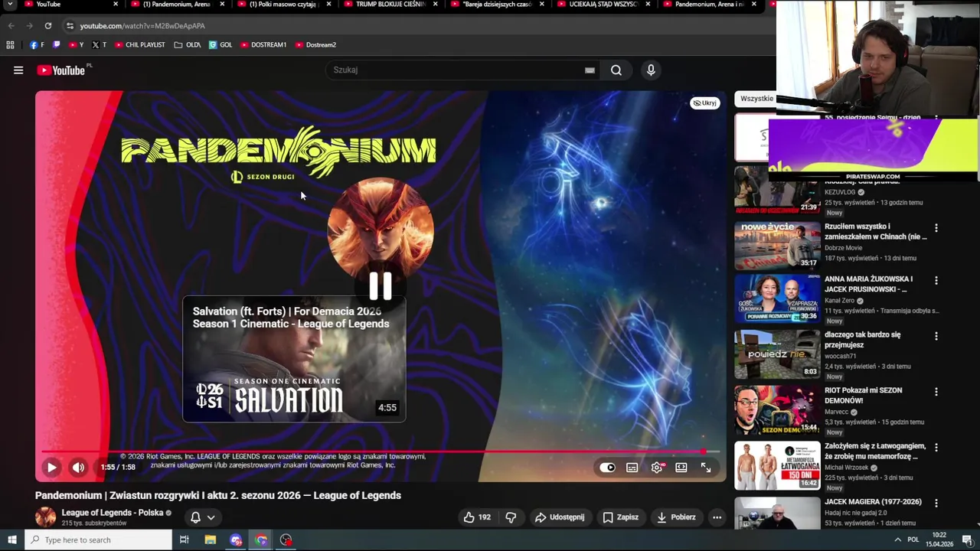Click the search magnifier button
The width and height of the screenshot is (980, 551).
click(616, 70)
